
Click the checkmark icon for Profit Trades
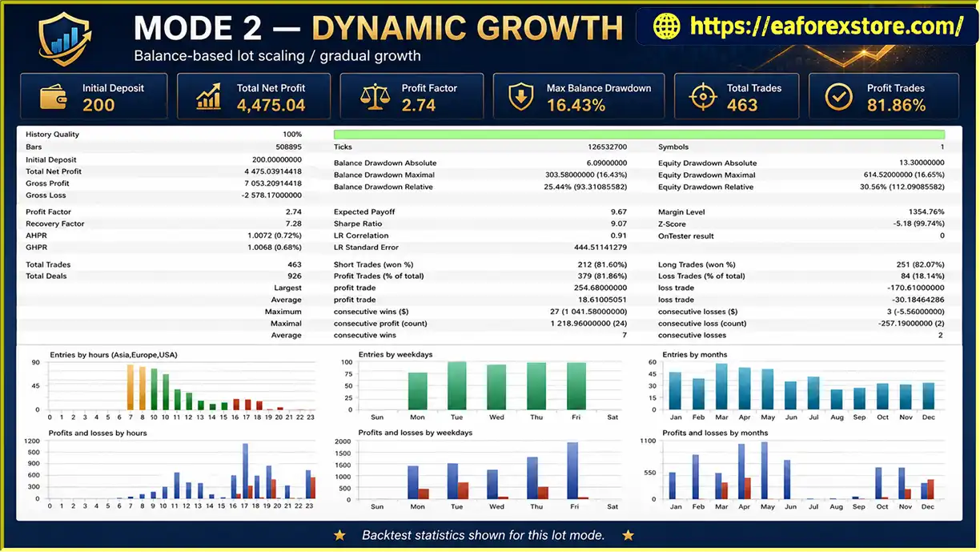[x=839, y=97]
